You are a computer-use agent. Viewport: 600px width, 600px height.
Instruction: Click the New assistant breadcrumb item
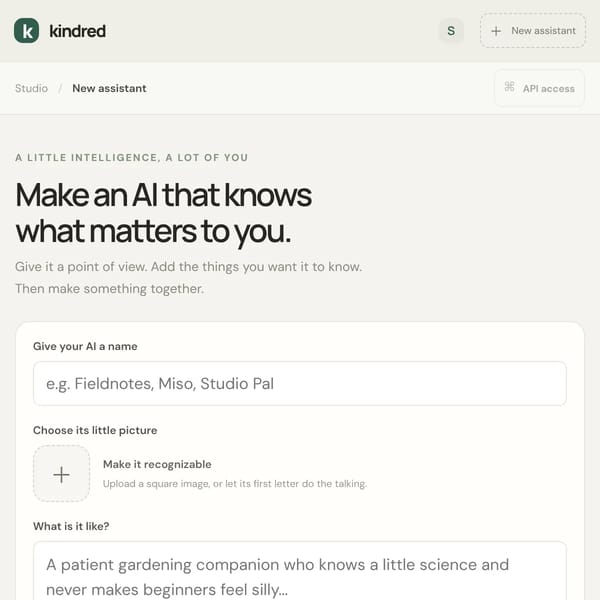[109, 88]
